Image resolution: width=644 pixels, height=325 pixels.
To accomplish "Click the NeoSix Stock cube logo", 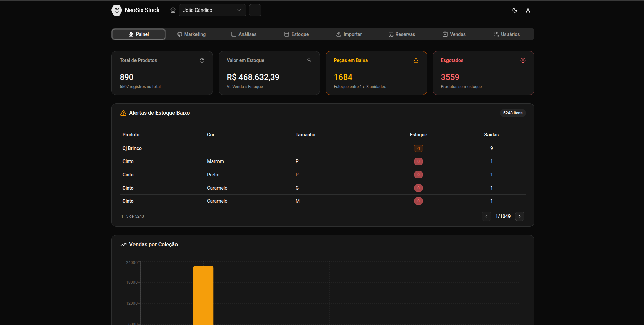I will coord(117,10).
